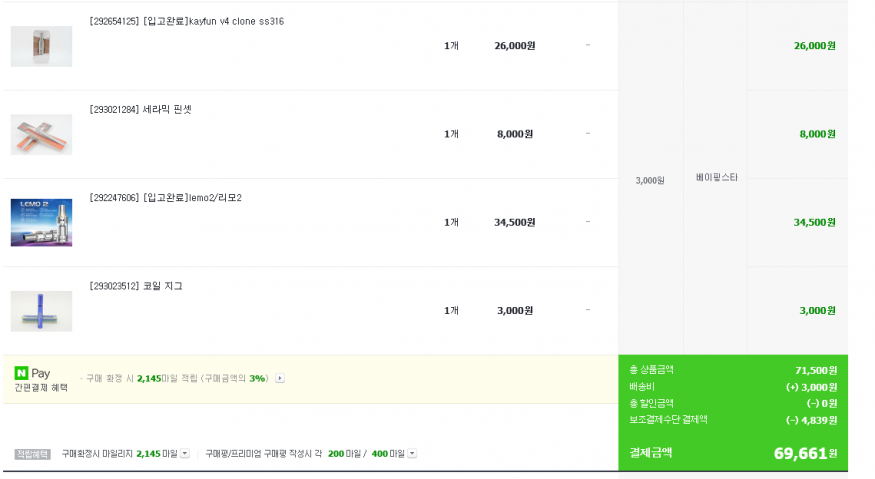Image resolution: width=875 pixels, height=479 pixels.
Task: Click the 69,661원 payment total
Action: click(x=805, y=453)
